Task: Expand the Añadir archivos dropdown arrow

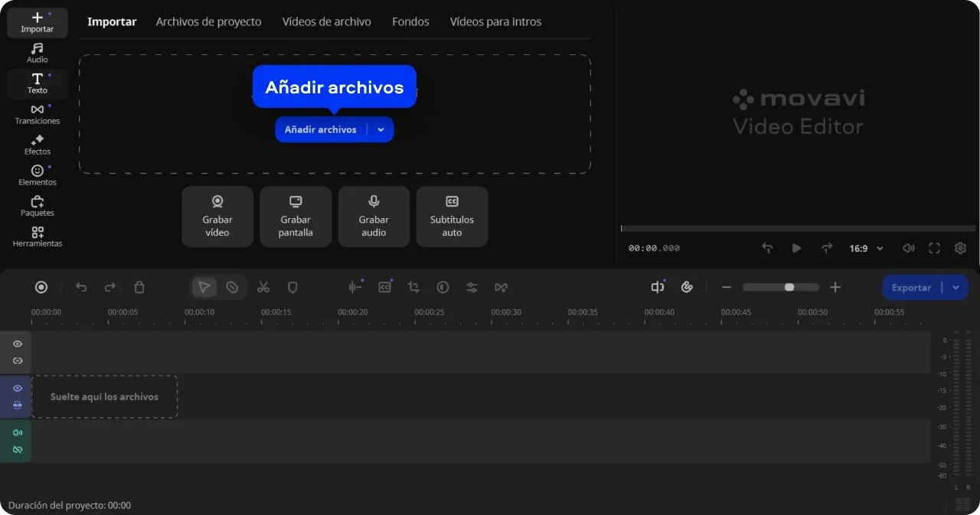Action: [381, 130]
